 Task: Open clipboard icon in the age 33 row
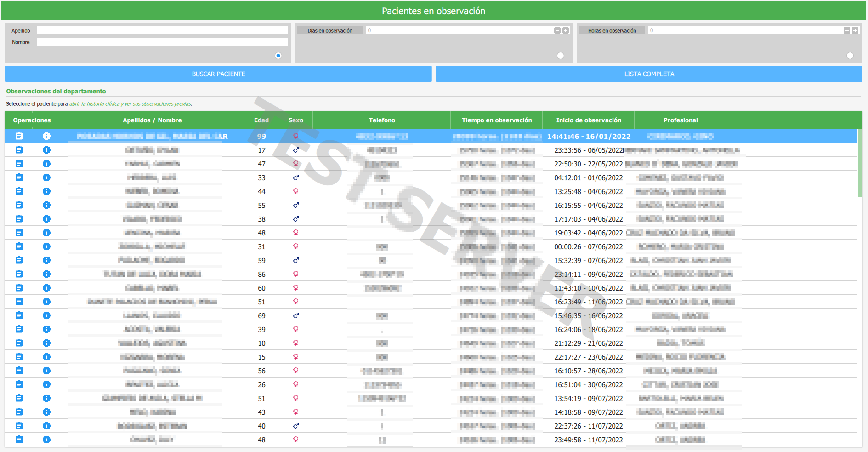point(19,177)
